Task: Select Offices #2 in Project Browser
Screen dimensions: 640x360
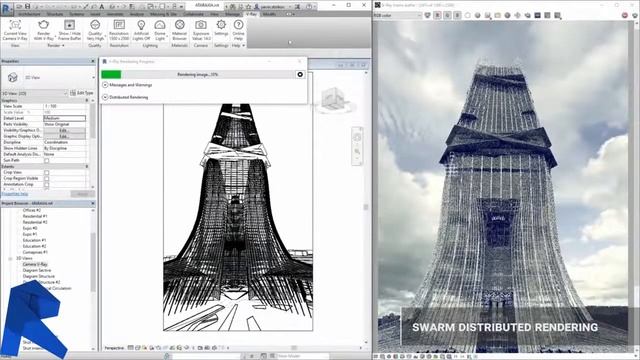Action: 32,210
